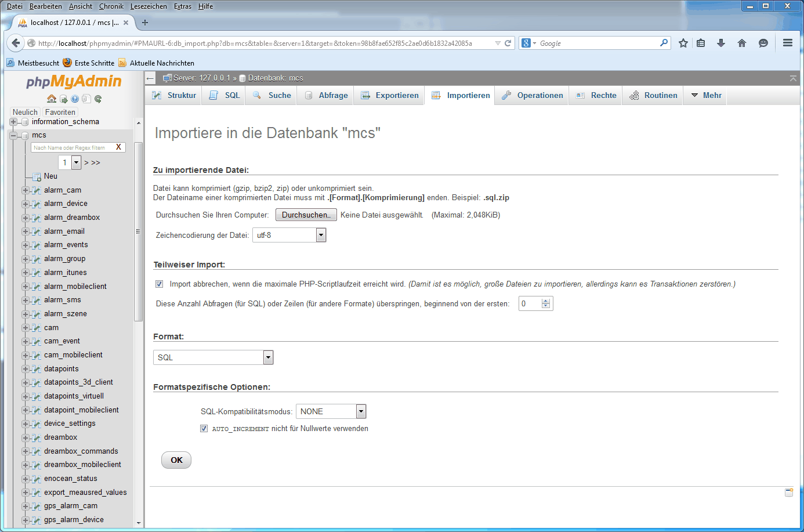The height and width of the screenshot is (532, 804).
Task: Open the console icon at bottom right
Action: tap(789, 493)
